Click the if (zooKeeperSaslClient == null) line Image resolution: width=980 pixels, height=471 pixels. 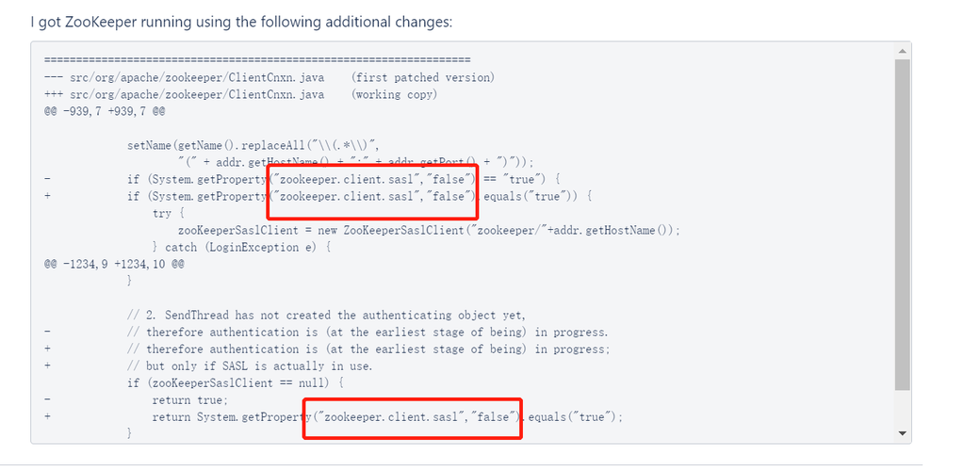pos(236,382)
